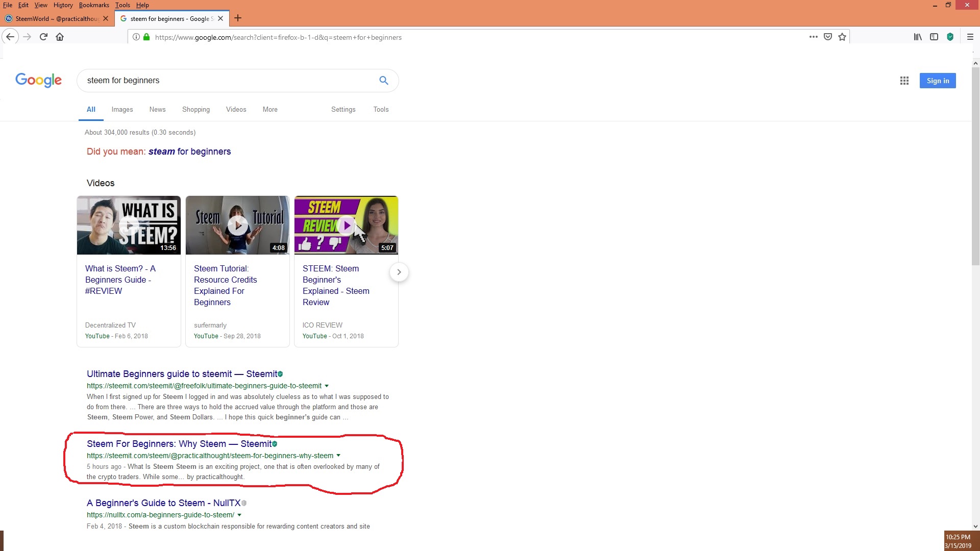This screenshot has height=551, width=980.
Task: Open the File menu
Action: click(8, 5)
